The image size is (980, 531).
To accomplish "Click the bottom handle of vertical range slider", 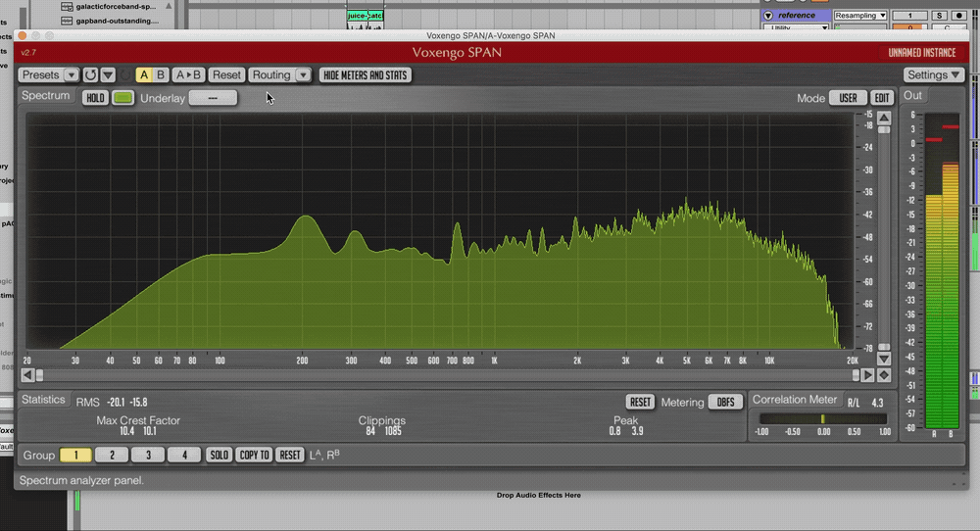I will coord(884,347).
